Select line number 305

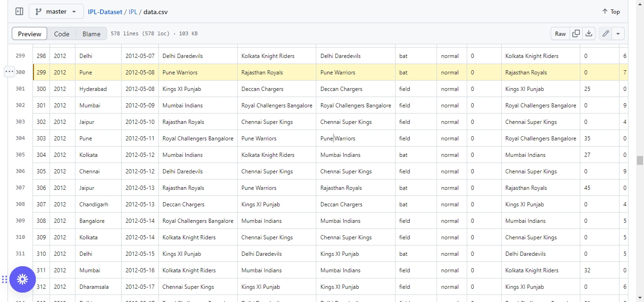point(20,155)
